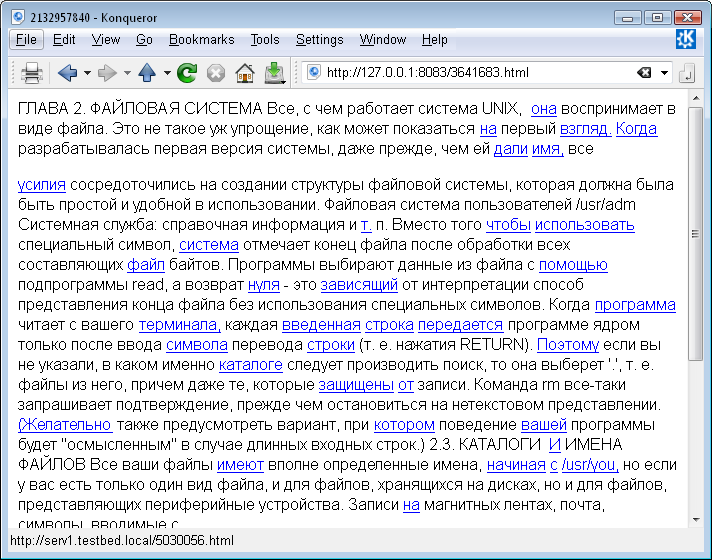
Task: Follow the 'начиная' link
Action: (516, 465)
